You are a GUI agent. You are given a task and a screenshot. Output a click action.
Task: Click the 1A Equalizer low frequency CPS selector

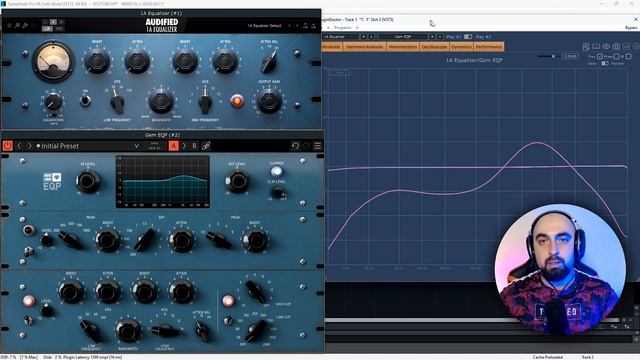pyautogui.click(x=118, y=102)
